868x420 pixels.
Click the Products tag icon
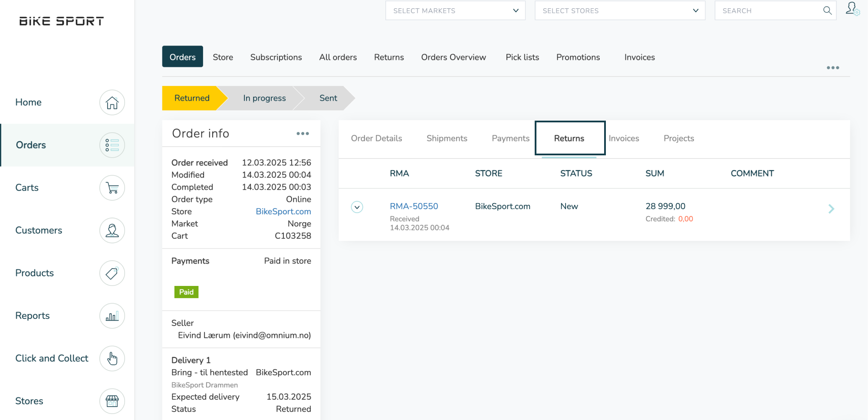112,273
